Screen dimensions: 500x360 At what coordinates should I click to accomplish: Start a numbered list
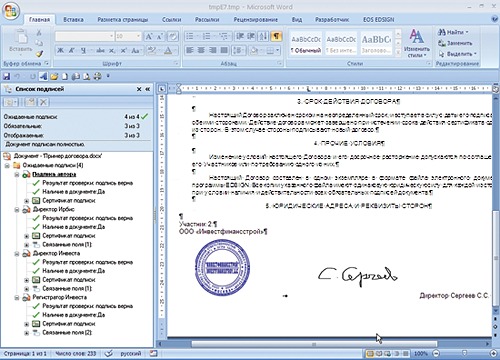click(207, 36)
